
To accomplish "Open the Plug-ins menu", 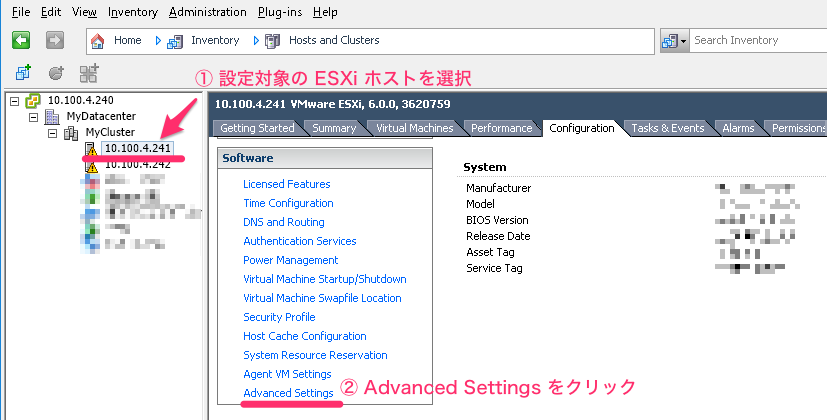I will 280,12.
